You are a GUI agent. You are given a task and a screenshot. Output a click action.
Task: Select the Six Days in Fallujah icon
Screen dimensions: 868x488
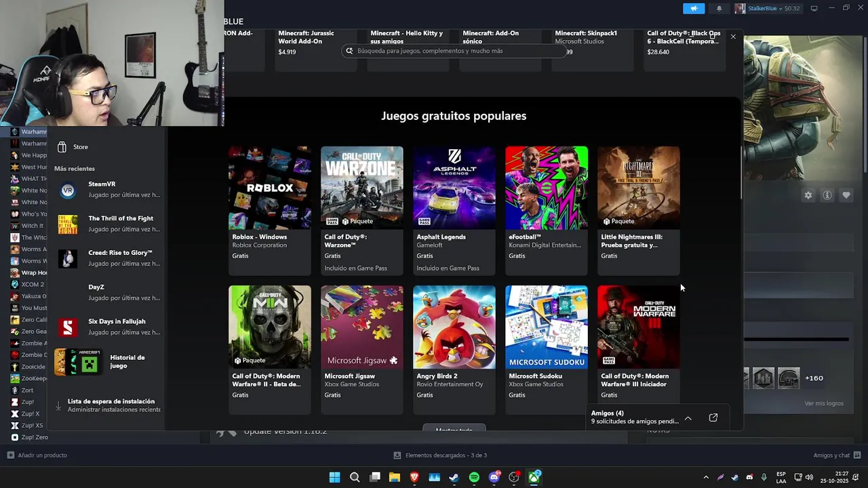(67, 327)
